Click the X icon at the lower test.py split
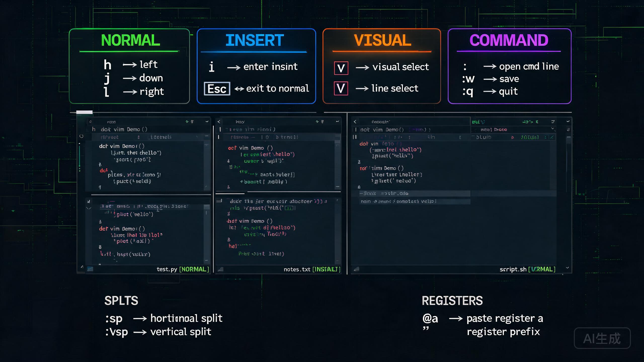The width and height of the screenshot is (644, 362). pyautogui.click(x=89, y=201)
